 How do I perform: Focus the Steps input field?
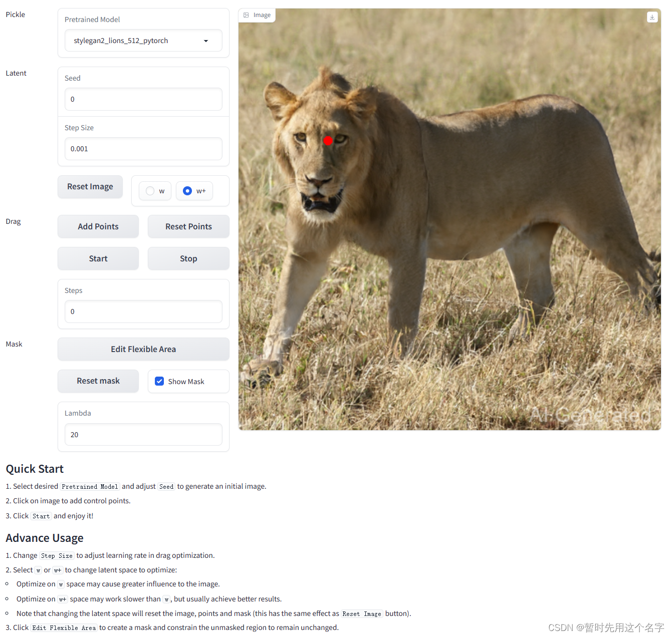click(x=143, y=311)
